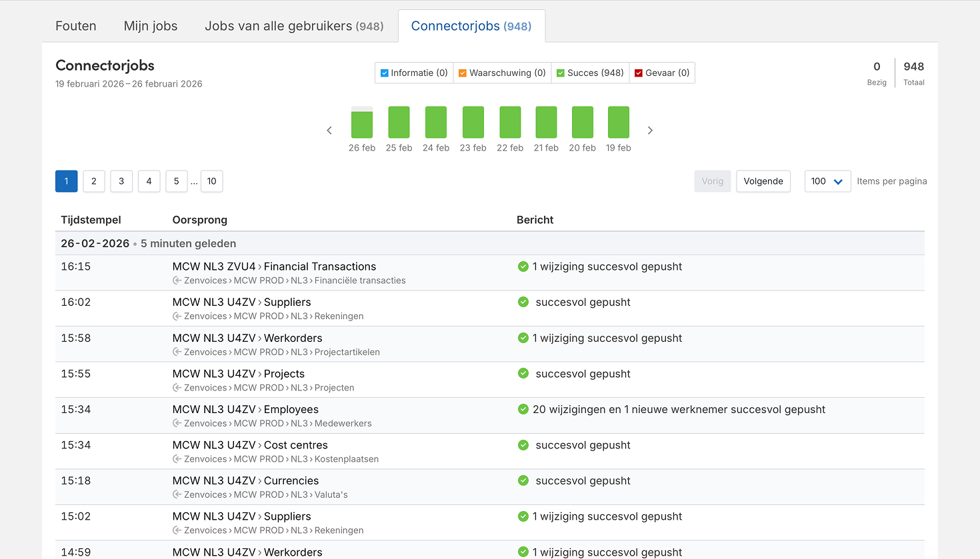Viewport: 980px width, 559px height.
Task: Click the success checkmark beside '20 wijzigingen en 1 nieuwe werknemer'
Action: [523, 408]
